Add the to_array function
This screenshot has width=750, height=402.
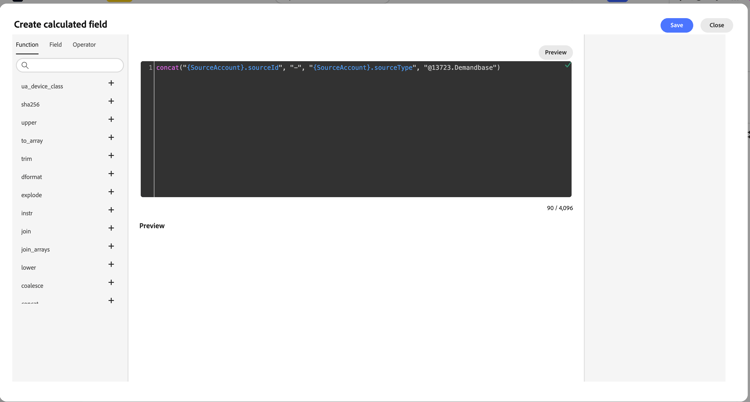pyautogui.click(x=111, y=138)
